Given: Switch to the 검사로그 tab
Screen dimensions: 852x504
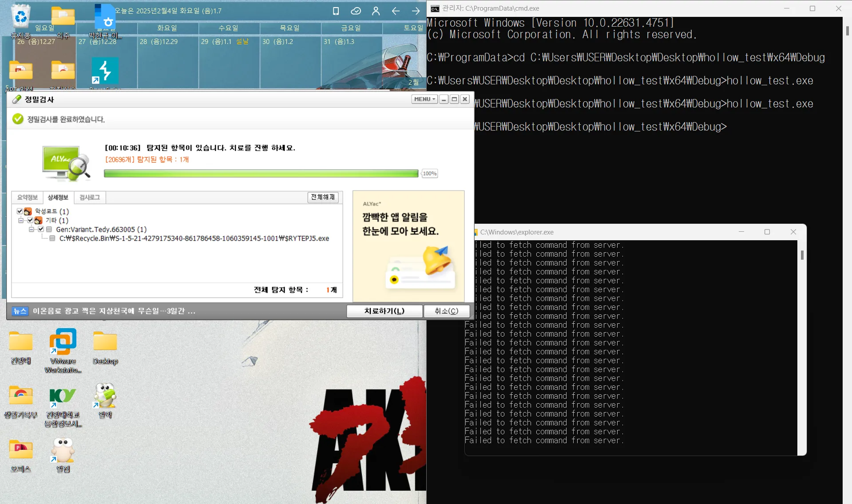Looking at the screenshot, I should point(89,198).
